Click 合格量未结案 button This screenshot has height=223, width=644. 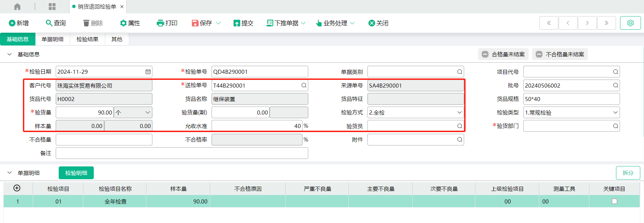pyautogui.click(x=503, y=54)
